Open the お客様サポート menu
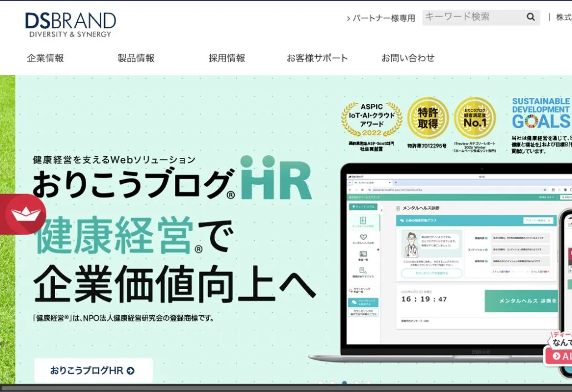Screen dimensions: 572x392 (317, 58)
